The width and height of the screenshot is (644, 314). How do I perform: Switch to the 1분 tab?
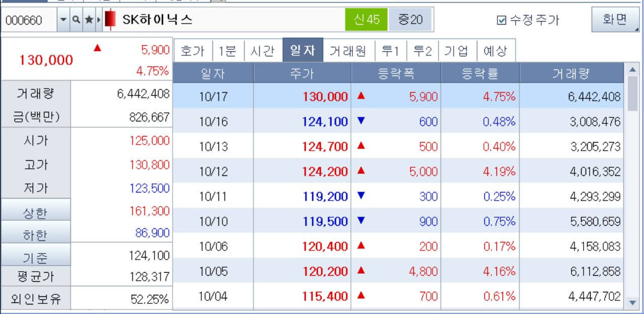[228, 51]
